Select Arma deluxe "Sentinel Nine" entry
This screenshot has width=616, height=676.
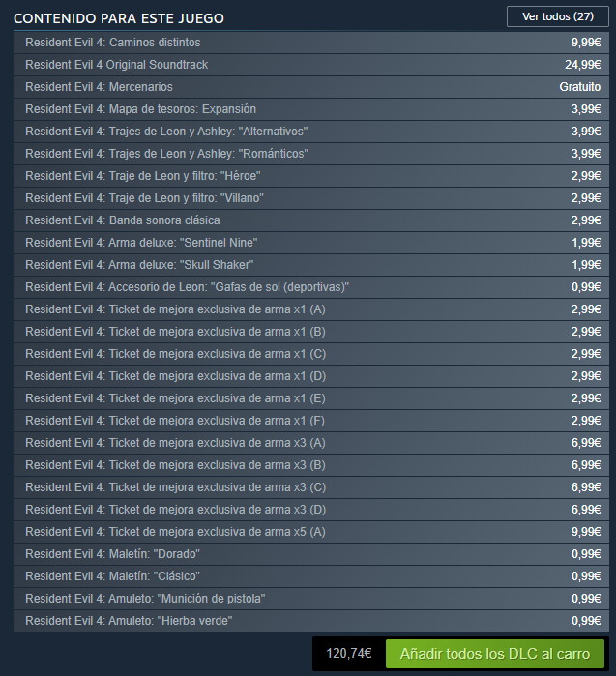tap(310, 243)
